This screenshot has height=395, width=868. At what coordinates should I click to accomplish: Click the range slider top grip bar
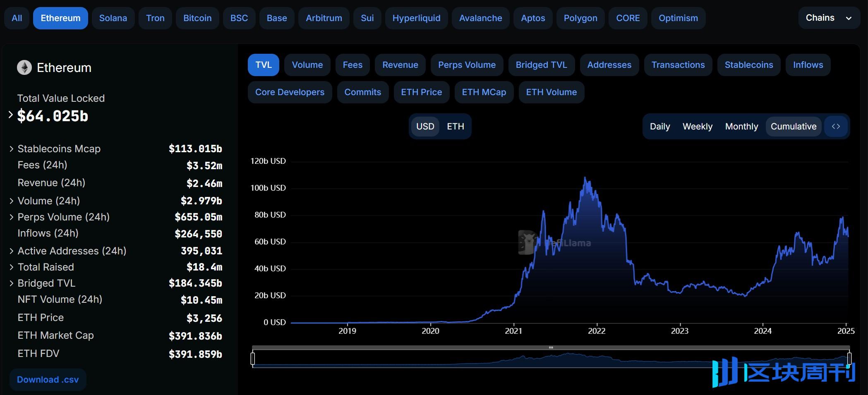click(x=551, y=347)
